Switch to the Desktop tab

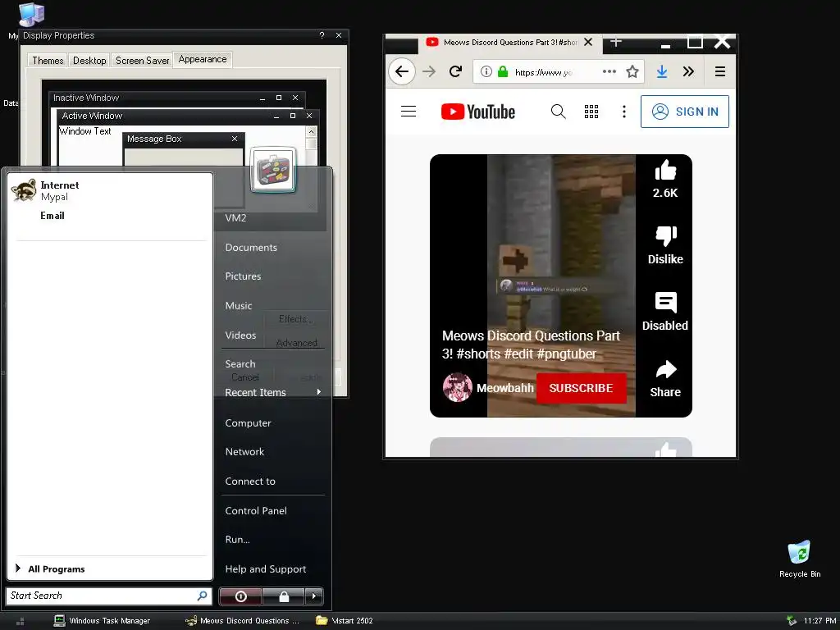coord(89,60)
